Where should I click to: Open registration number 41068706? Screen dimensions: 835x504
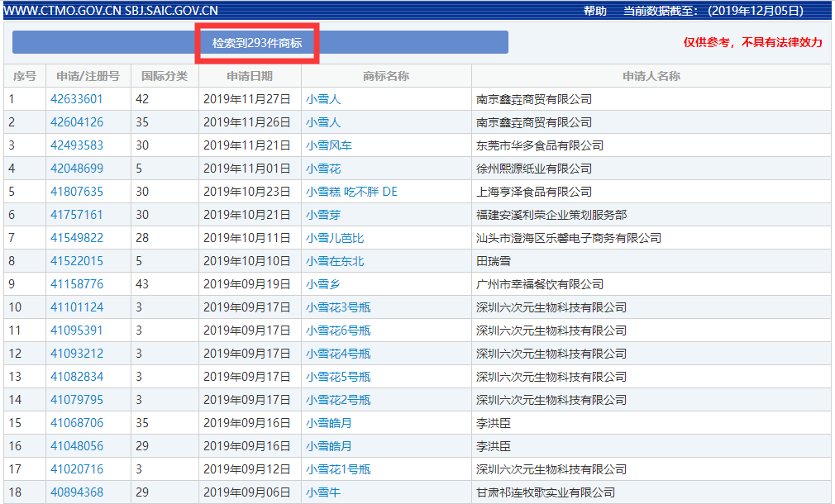click(77, 423)
